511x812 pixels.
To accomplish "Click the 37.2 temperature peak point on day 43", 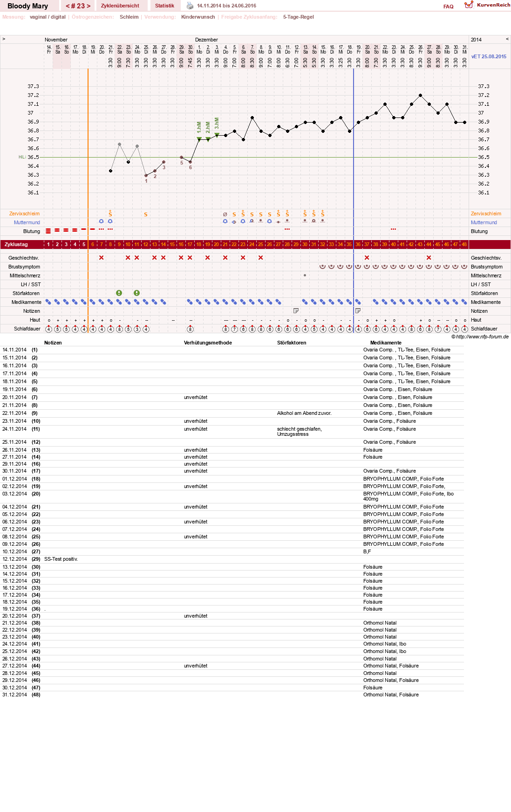I will [420, 95].
